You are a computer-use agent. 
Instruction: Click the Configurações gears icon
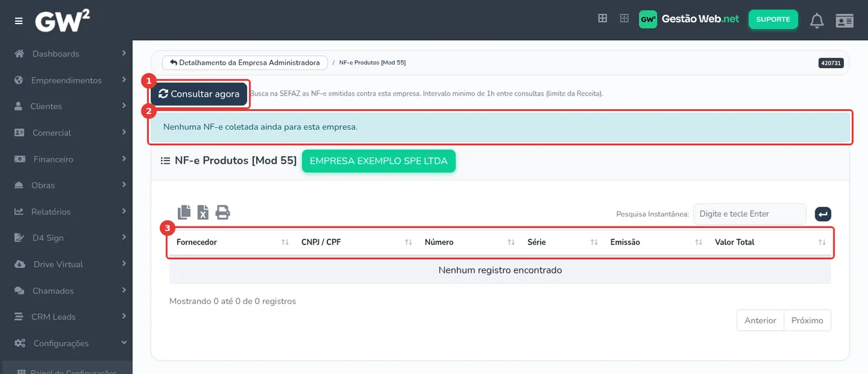[x=20, y=343]
